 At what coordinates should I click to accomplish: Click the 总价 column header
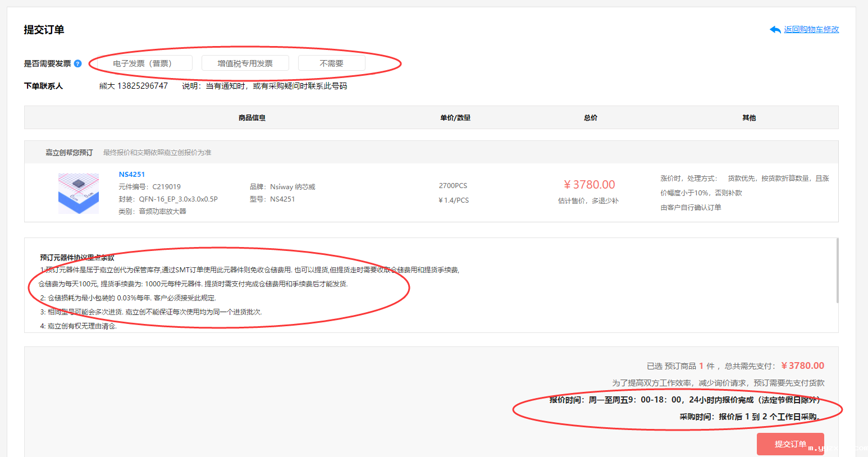coord(590,118)
